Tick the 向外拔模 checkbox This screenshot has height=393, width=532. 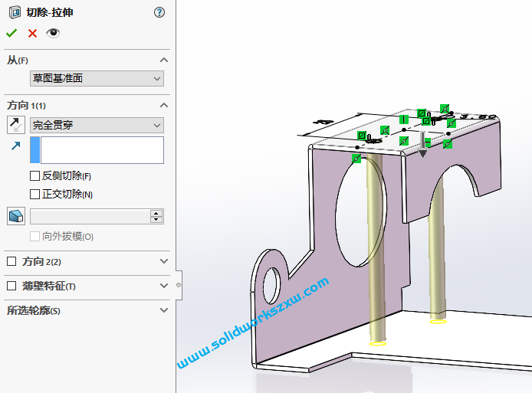(x=34, y=237)
